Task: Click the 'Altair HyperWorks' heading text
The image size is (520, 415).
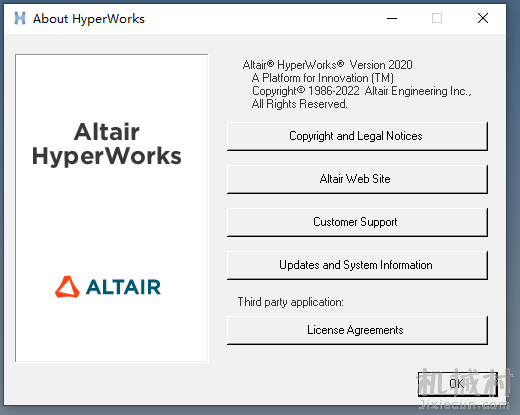Action: [107, 144]
